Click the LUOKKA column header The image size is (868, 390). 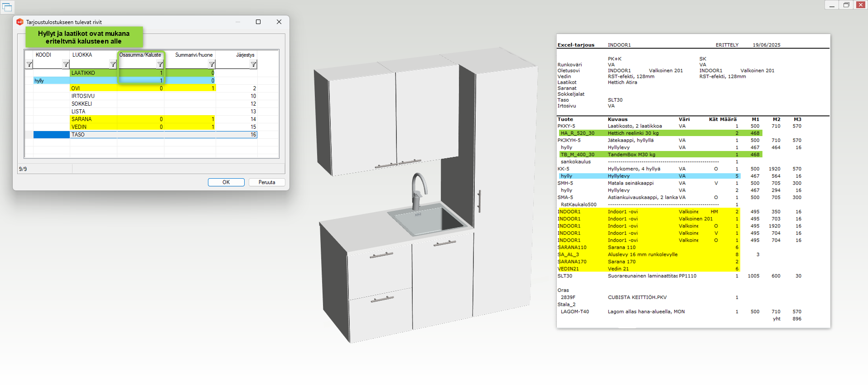[82, 55]
